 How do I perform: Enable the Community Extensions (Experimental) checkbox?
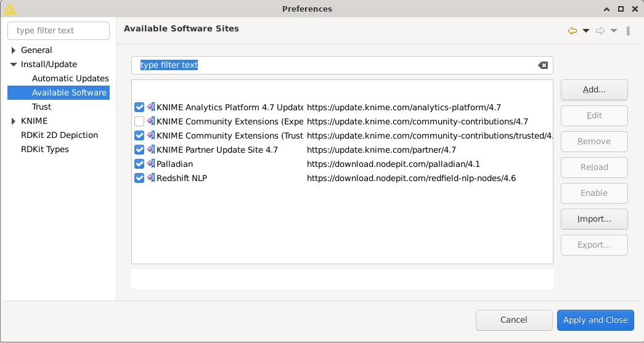(x=139, y=121)
